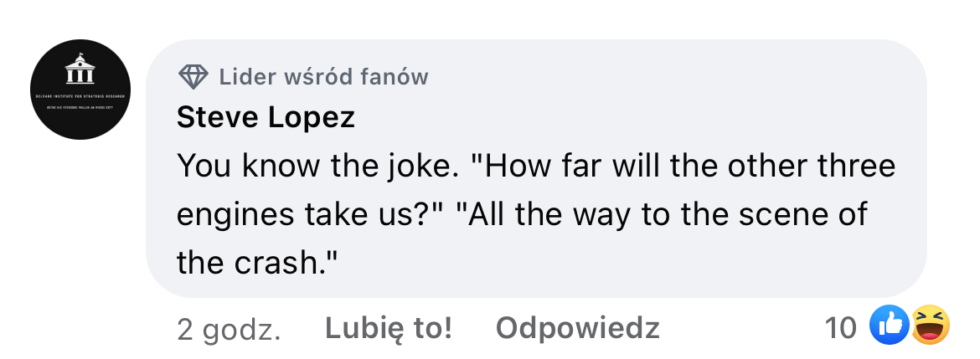Click the blue thumbs-up reaction icon

(x=889, y=326)
